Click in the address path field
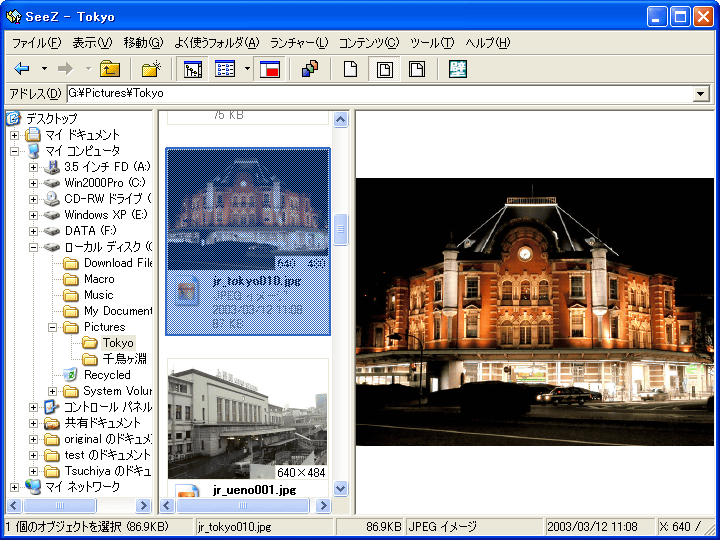This screenshot has width=720, height=540. pos(380,94)
